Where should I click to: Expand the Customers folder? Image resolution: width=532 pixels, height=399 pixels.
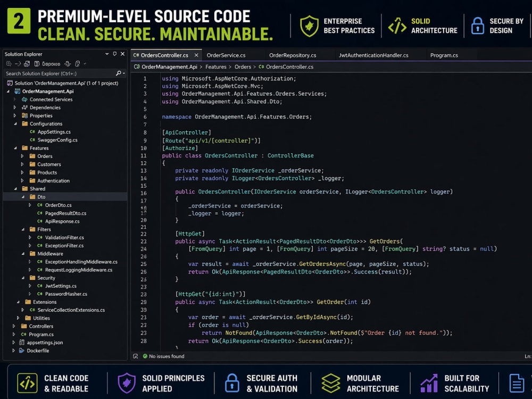click(22, 164)
